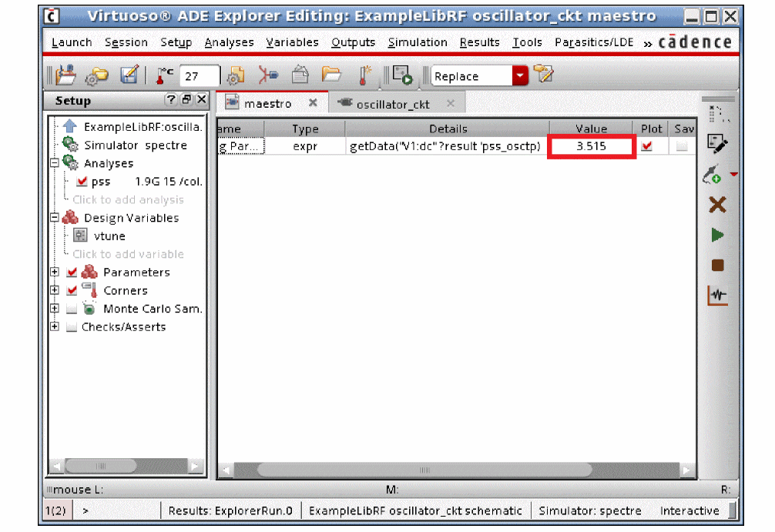Click the plot waveform icon

point(718,296)
